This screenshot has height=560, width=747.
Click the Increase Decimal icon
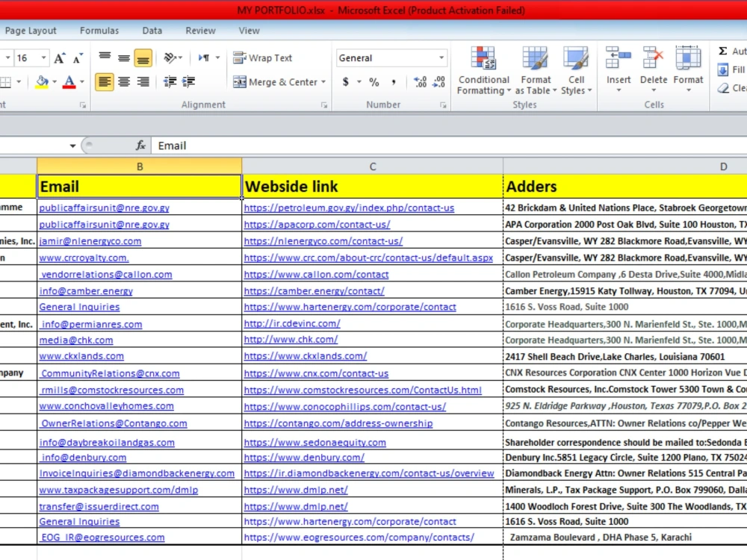(x=420, y=82)
